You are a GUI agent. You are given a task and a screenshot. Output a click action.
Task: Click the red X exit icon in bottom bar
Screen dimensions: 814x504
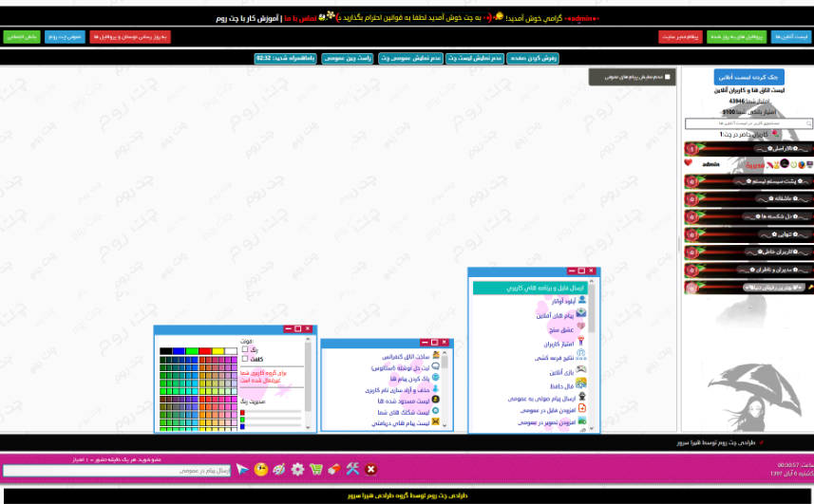point(370,469)
